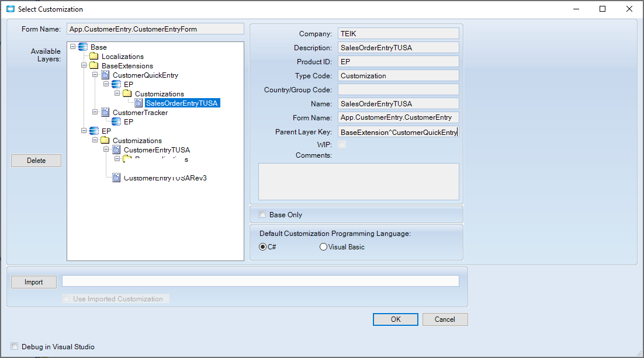Click the import file path field
The image size is (644, 358).
click(261, 281)
